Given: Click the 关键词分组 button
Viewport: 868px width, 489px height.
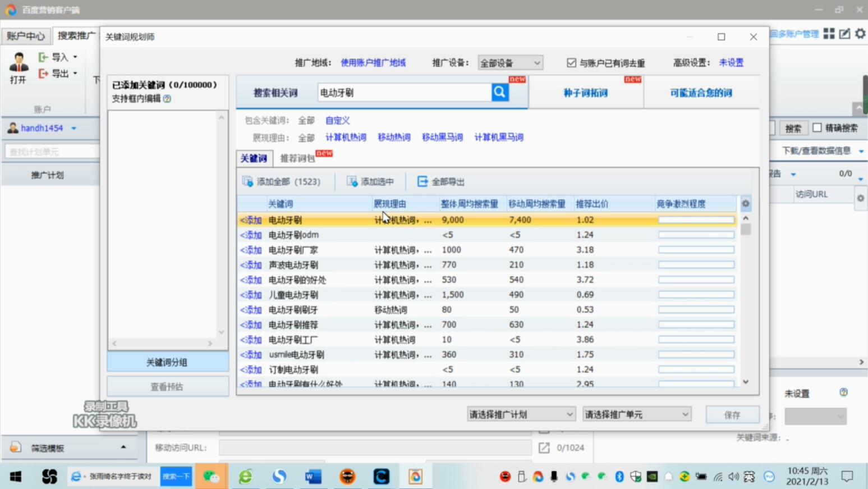Looking at the screenshot, I should click(167, 363).
